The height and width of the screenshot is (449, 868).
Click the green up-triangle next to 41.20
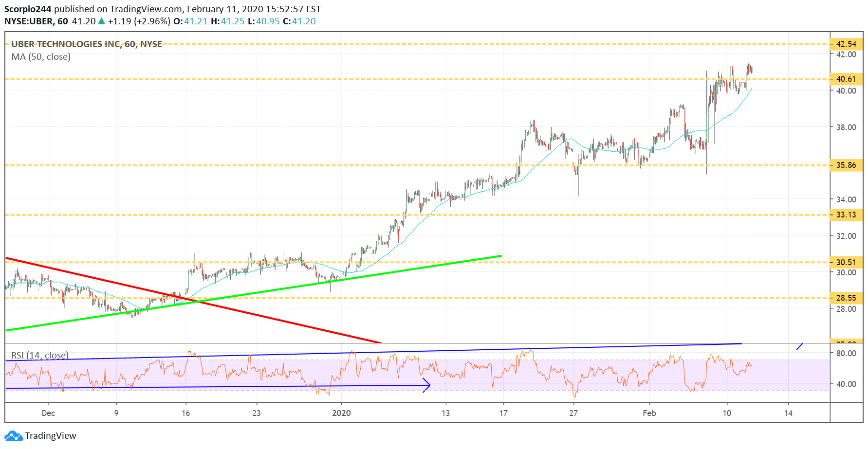(102, 21)
